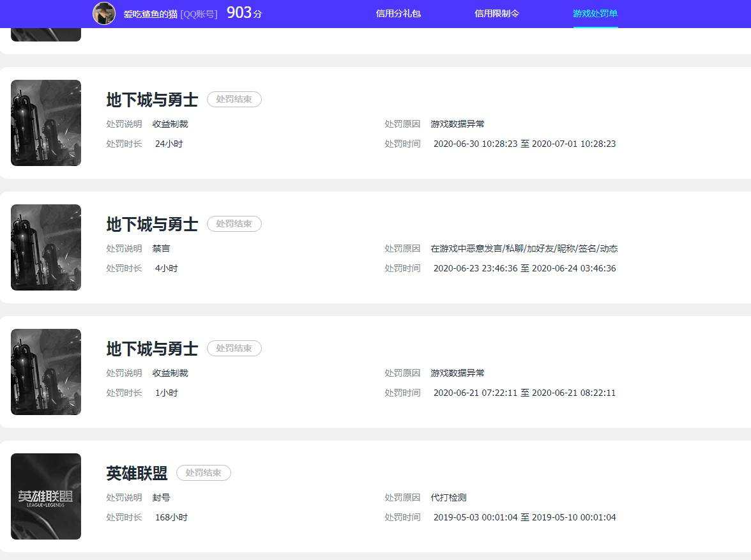
Task: Click 游戏数据异常 reason dated 2020-06-30
Action: [457, 124]
